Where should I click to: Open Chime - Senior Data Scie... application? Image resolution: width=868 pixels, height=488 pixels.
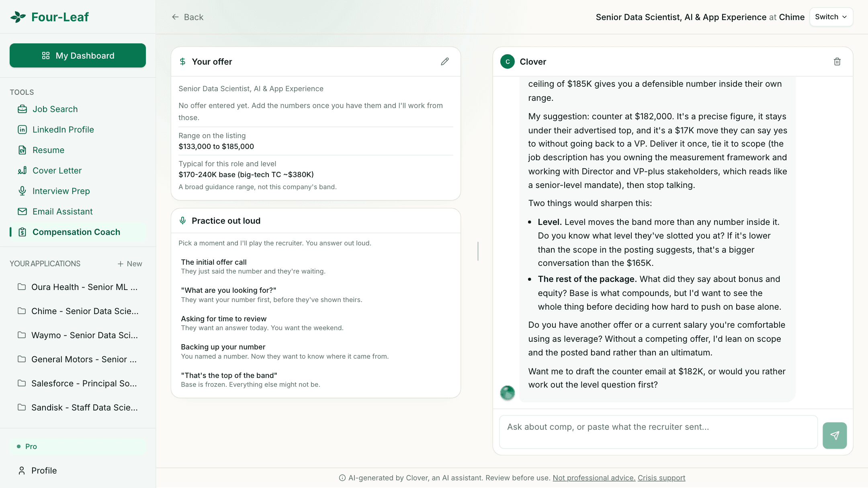pyautogui.click(x=78, y=311)
